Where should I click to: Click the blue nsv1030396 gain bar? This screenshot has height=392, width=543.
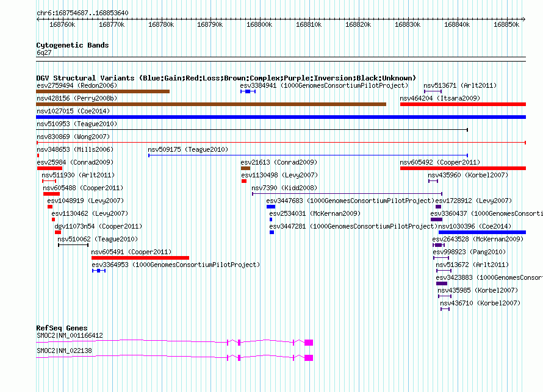(482, 232)
